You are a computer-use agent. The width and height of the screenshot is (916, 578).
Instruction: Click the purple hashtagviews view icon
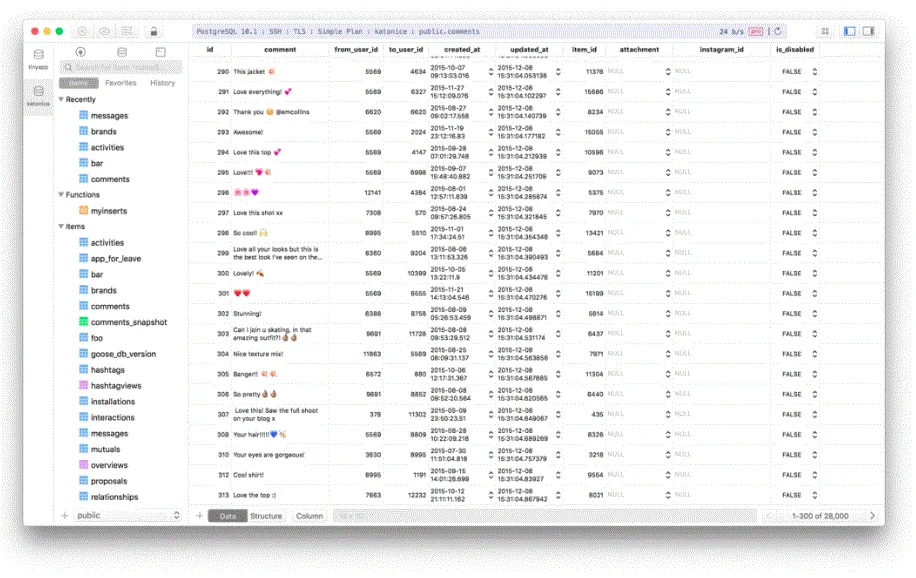tap(84, 386)
